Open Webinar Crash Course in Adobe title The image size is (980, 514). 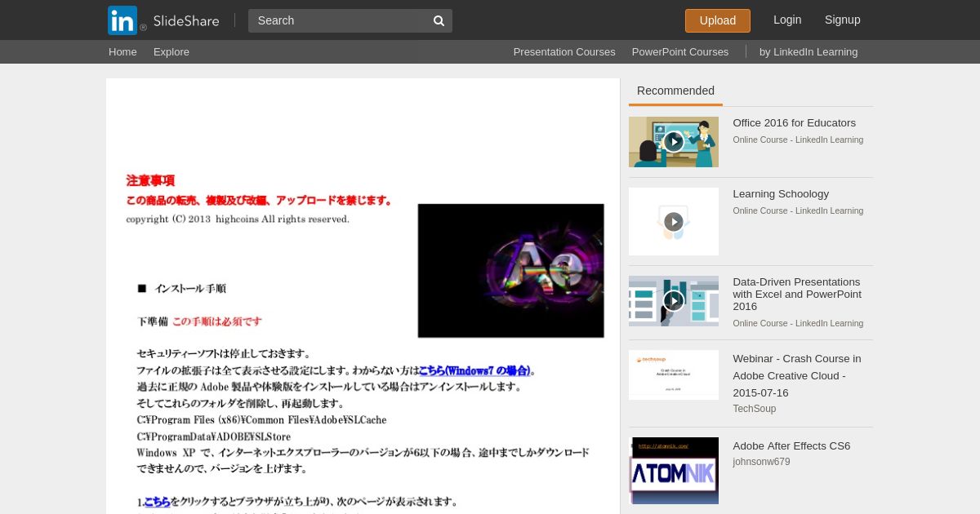coord(797,375)
